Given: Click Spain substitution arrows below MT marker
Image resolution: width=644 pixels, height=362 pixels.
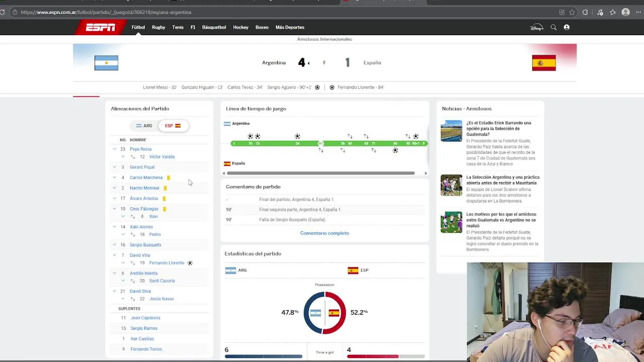Looking at the screenshot, I should tap(320, 150).
